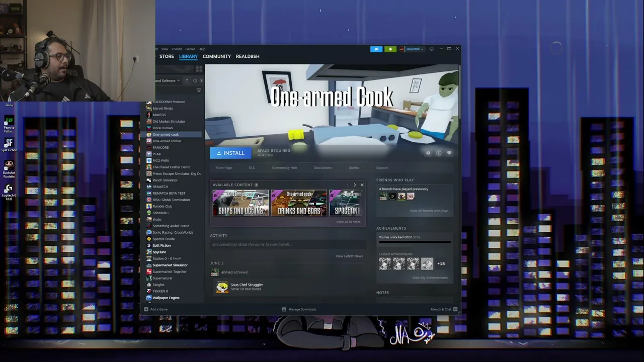
Task: Open the Help menu
Action: click(x=202, y=49)
